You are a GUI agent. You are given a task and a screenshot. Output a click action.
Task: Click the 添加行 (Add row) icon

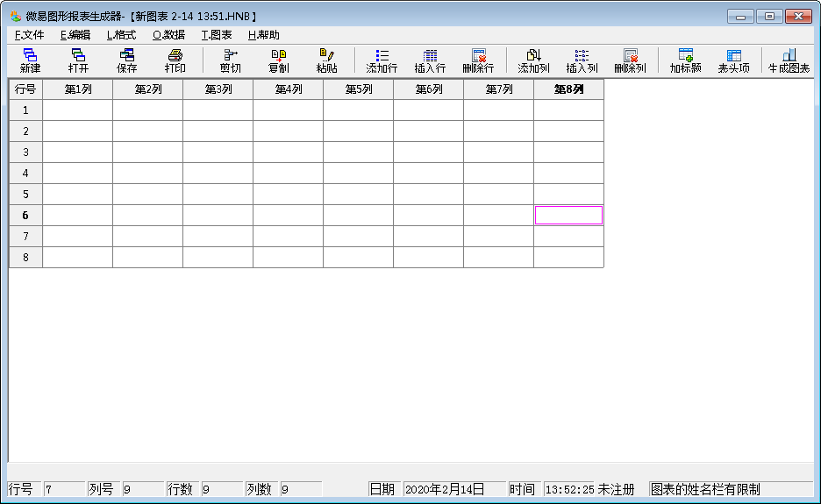tap(382, 60)
